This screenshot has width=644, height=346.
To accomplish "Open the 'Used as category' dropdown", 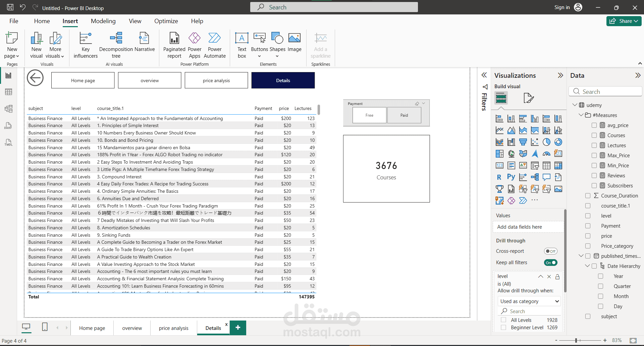I will tap(529, 301).
